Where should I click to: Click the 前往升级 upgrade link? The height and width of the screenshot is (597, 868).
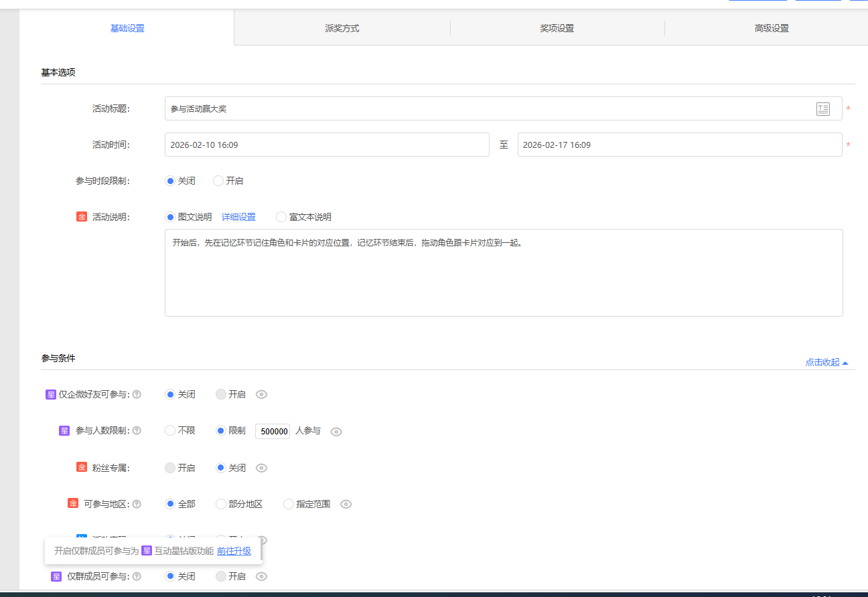[x=233, y=551]
